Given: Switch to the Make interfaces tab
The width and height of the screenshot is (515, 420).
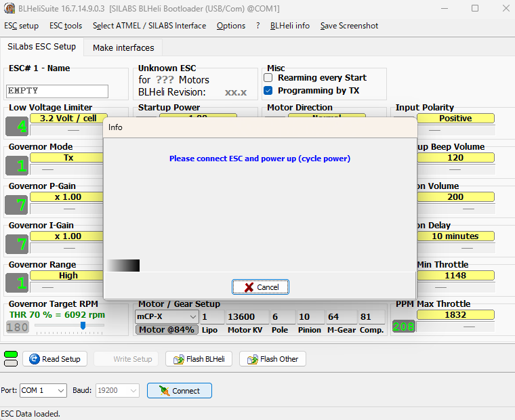Looking at the screenshot, I should click(x=123, y=47).
